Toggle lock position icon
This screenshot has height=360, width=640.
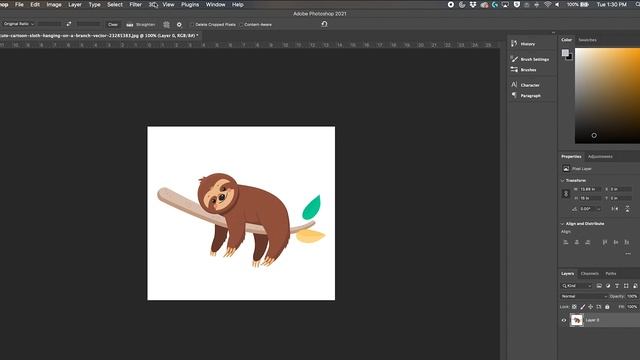(591, 307)
